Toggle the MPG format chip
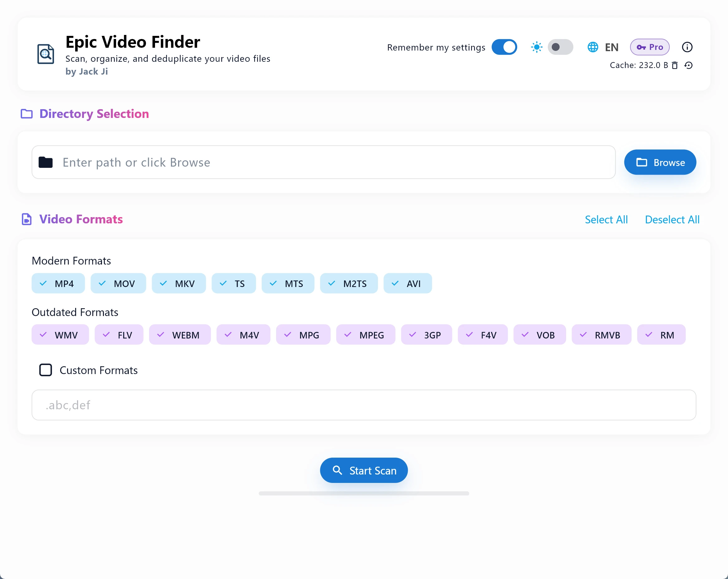This screenshot has height=579, width=728. pyautogui.click(x=303, y=335)
